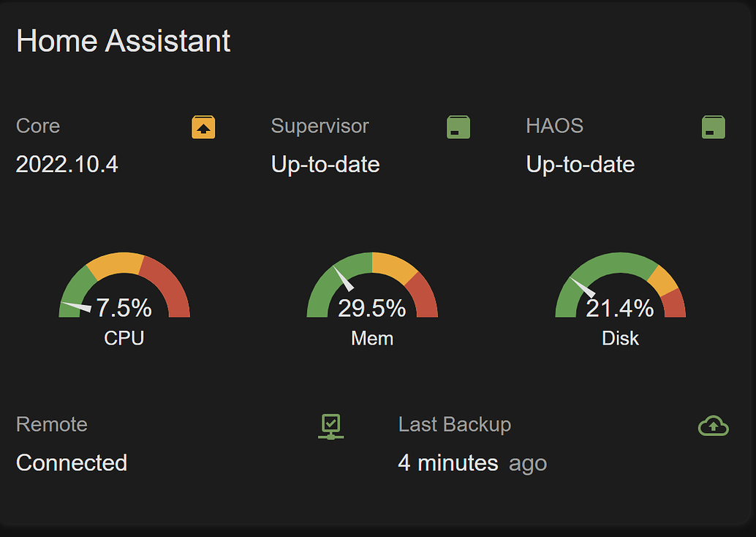Click the Disk gauge 21.4% value
This screenshot has height=537, width=756.
620,308
